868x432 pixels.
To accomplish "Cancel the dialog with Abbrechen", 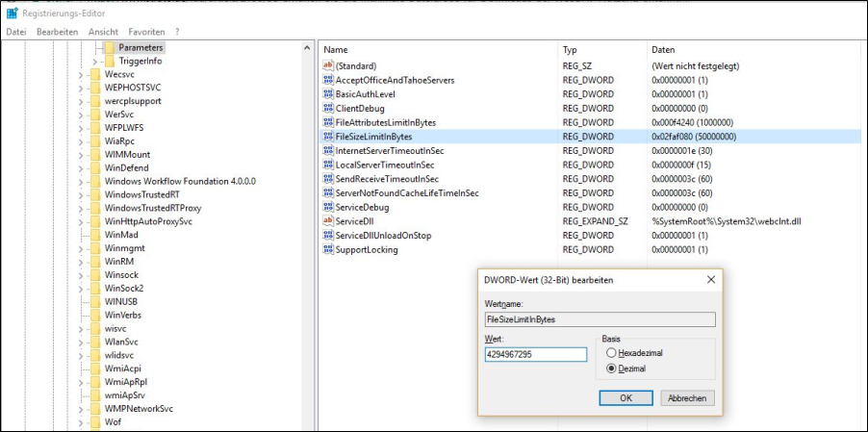I will click(687, 397).
